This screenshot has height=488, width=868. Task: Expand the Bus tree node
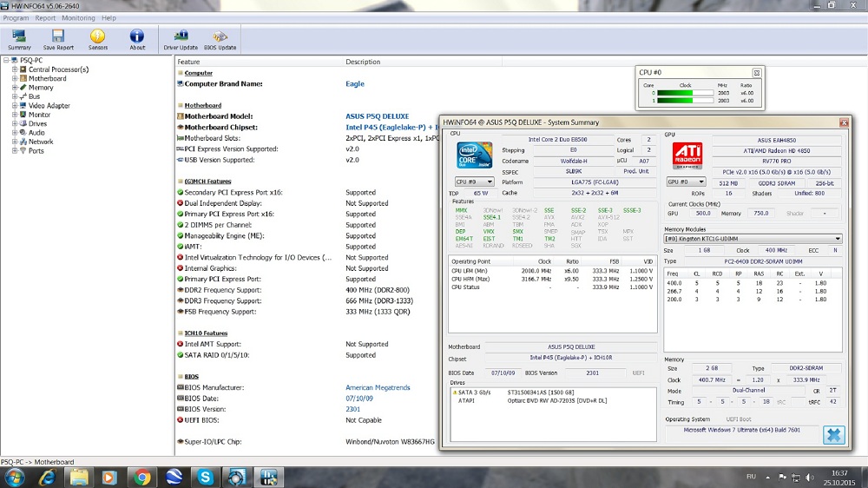(x=15, y=96)
